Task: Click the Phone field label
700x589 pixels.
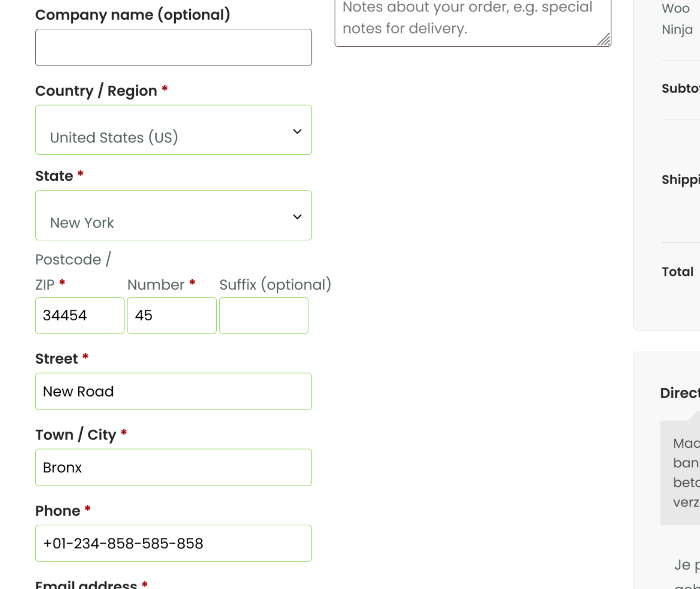Action: pos(58,511)
